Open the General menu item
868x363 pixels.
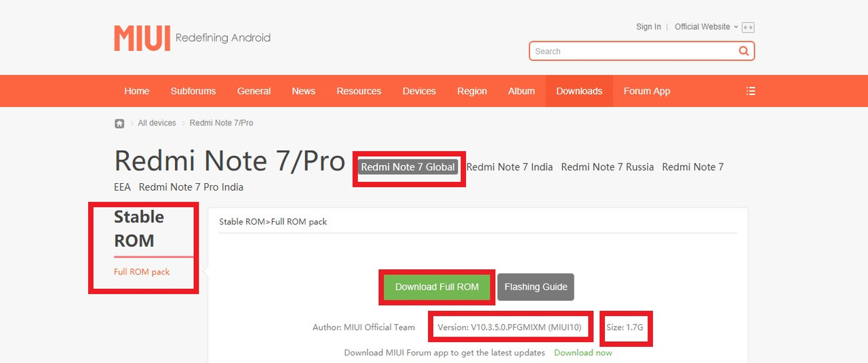click(x=254, y=91)
